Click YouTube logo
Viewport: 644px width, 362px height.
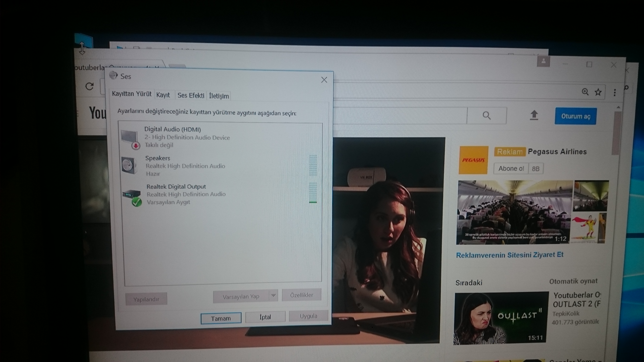tap(97, 113)
